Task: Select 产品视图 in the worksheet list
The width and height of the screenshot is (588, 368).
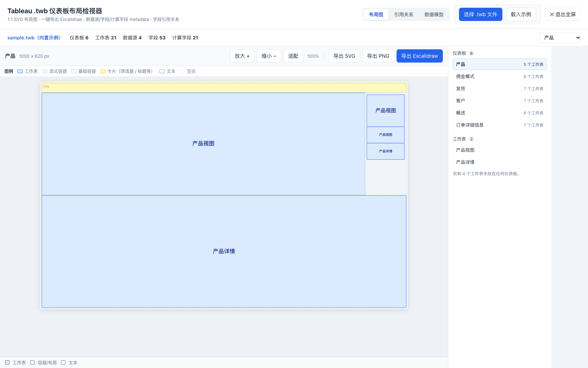Action: 499,150
